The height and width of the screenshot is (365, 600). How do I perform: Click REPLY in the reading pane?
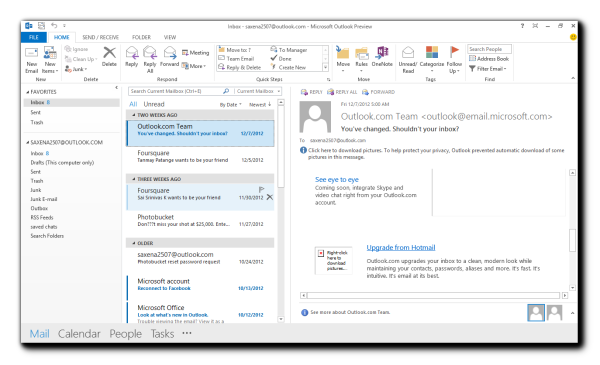(x=311, y=92)
